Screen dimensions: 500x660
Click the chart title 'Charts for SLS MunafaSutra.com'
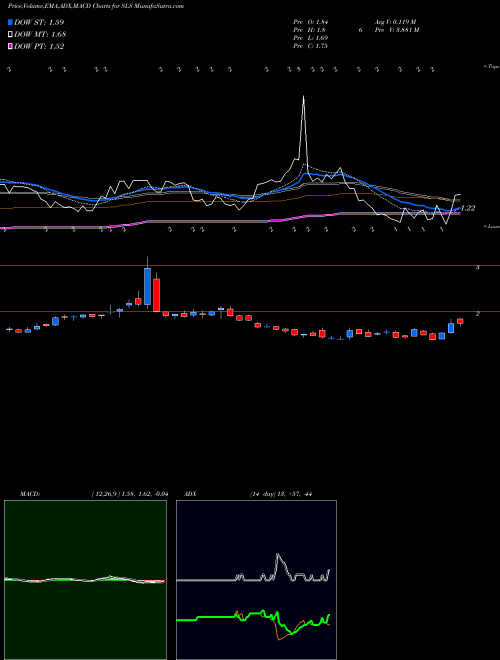[140, 6]
